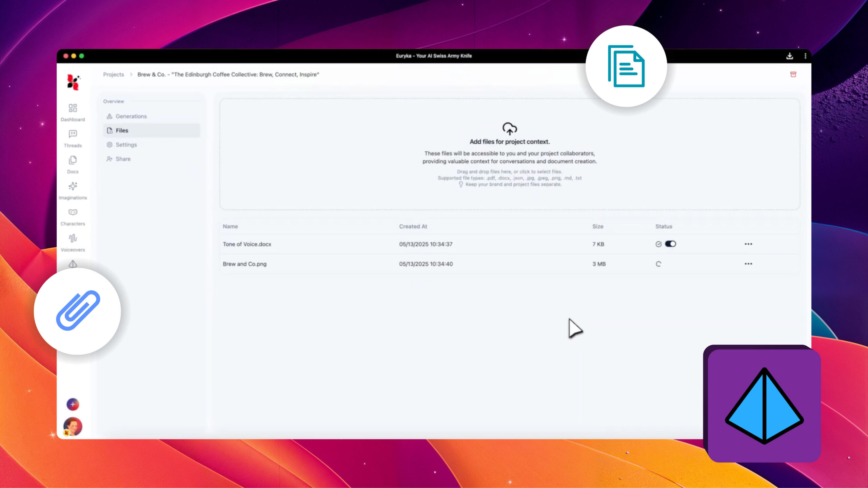Switch to the Generations tab
Image resolution: width=868 pixels, height=488 pixels.
tap(131, 116)
